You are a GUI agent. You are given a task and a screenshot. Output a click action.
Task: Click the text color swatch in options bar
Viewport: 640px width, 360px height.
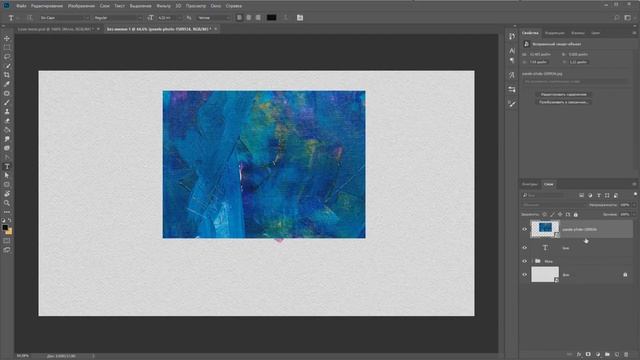point(271,18)
